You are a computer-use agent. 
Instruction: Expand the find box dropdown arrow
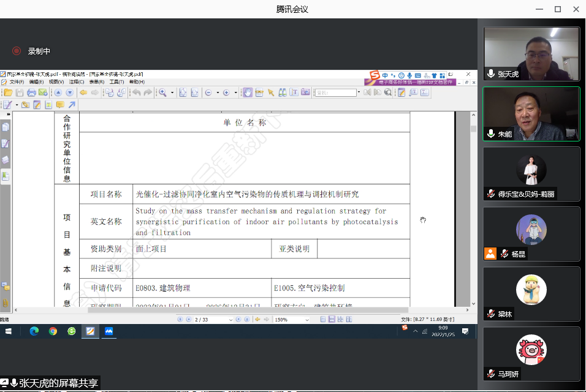pos(359,92)
